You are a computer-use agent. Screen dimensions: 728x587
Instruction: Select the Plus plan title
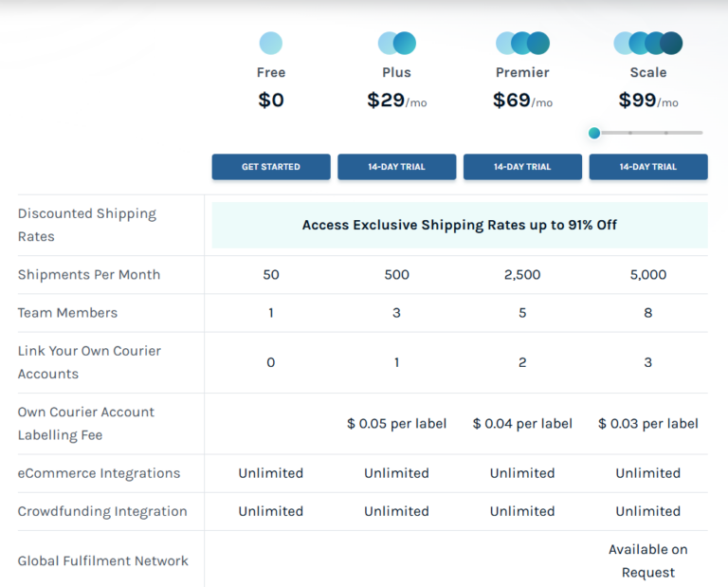pyautogui.click(x=396, y=73)
